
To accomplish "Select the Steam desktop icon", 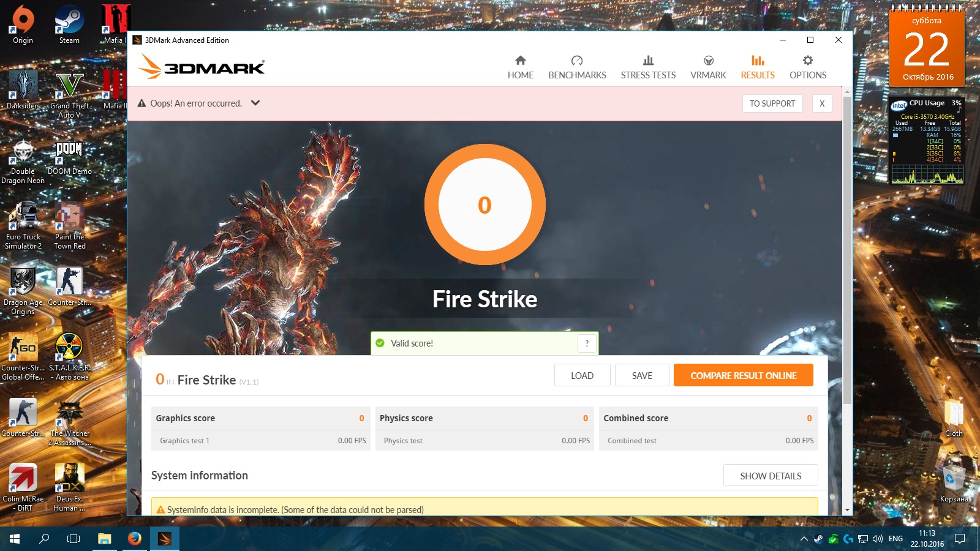I will click(69, 24).
